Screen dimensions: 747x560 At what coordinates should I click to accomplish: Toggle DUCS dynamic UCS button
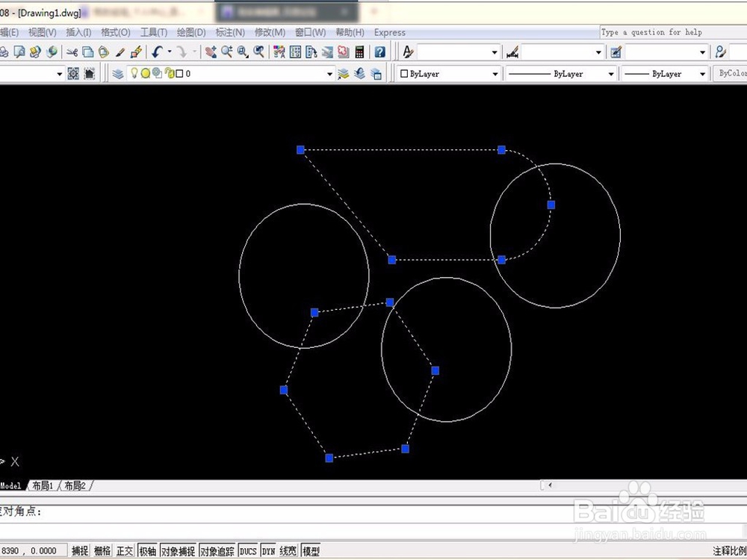pos(248,551)
